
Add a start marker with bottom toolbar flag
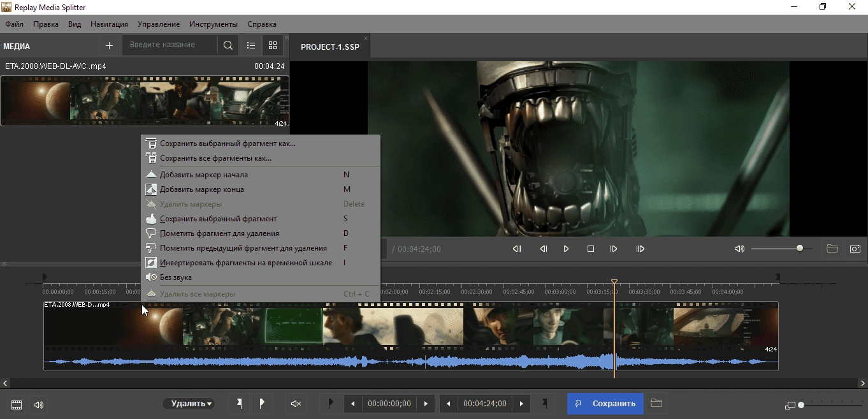click(240, 404)
